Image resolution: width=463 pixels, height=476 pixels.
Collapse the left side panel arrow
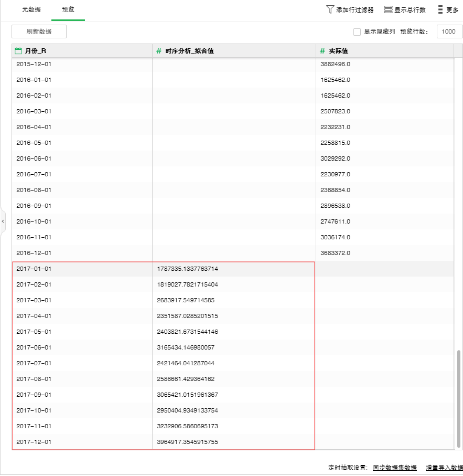click(3, 221)
